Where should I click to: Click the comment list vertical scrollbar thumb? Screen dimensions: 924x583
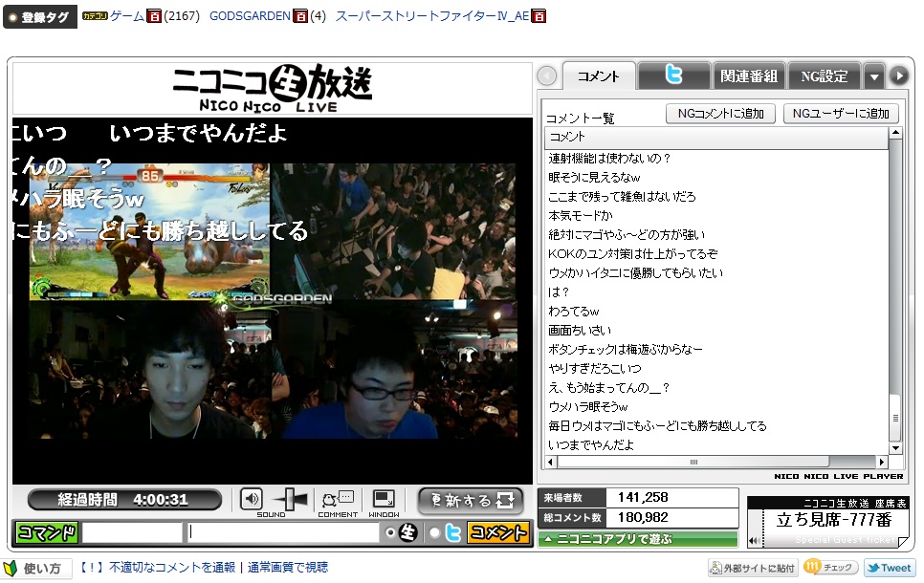(x=895, y=418)
